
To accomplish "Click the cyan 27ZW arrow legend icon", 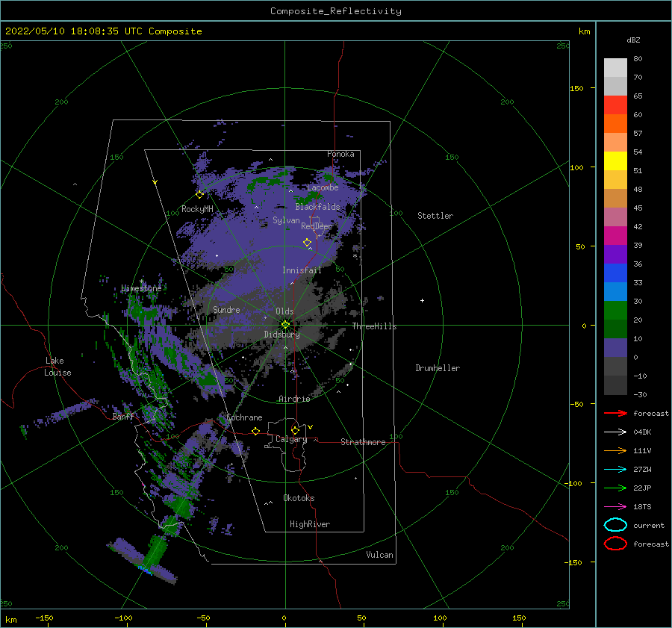I will [615, 470].
